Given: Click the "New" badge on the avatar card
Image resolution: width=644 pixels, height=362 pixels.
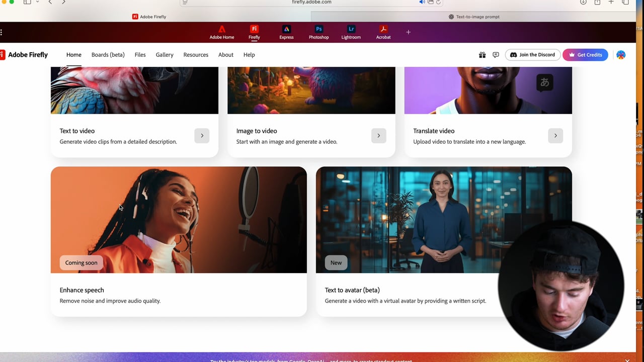Looking at the screenshot, I should click(x=336, y=262).
